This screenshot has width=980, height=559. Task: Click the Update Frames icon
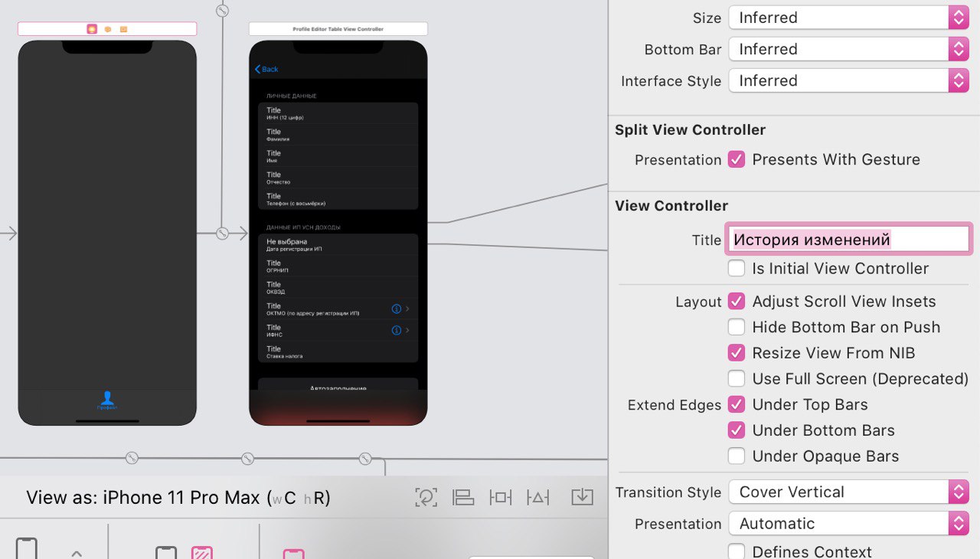tap(426, 497)
